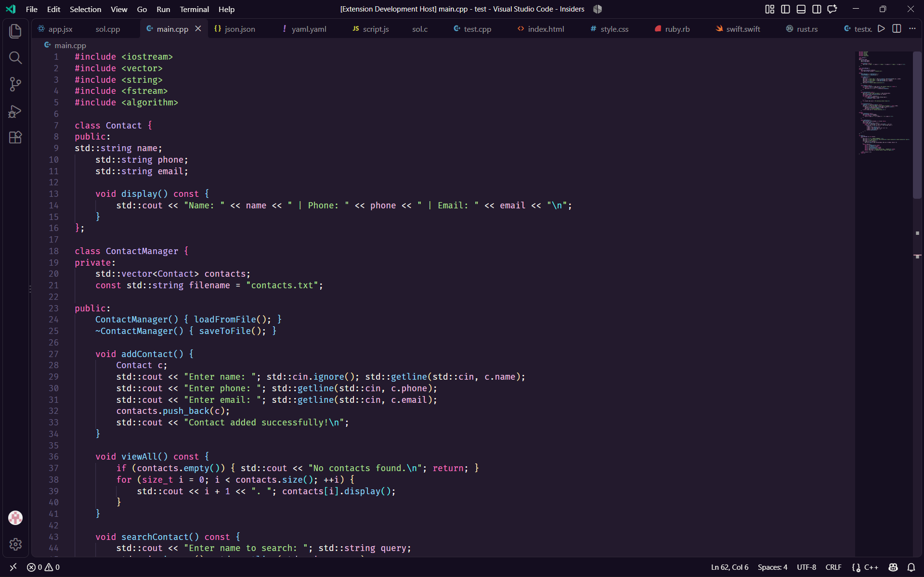Open the chat icon in the title bar

pyautogui.click(x=833, y=9)
